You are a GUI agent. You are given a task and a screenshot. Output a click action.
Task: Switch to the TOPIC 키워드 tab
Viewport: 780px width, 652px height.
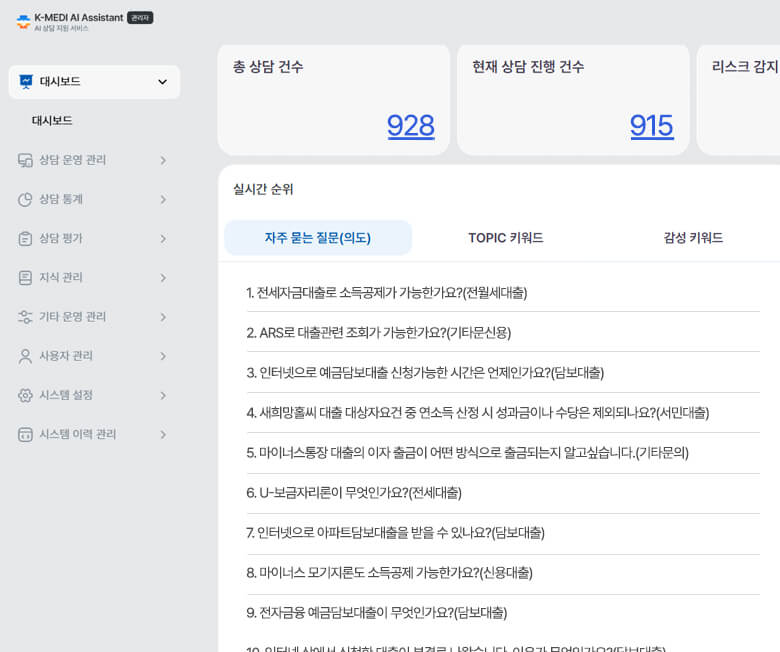(x=505, y=238)
